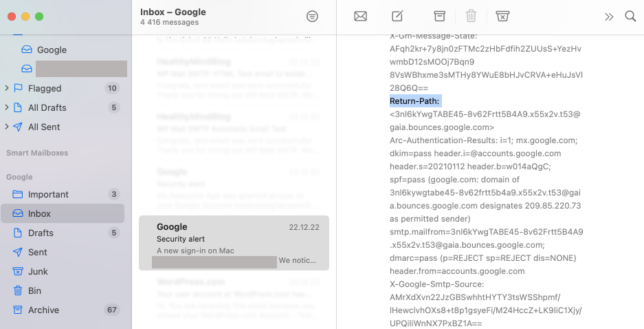Click the Google section header in sidebar
The width and height of the screenshot is (644, 329).
coord(19,177)
